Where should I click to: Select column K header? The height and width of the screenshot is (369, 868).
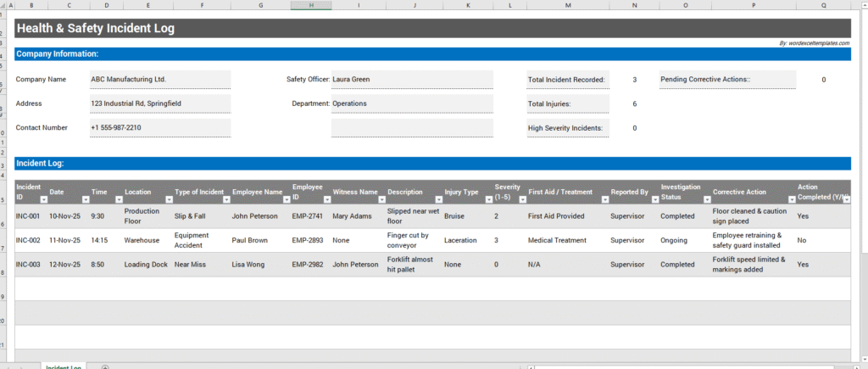468,5
